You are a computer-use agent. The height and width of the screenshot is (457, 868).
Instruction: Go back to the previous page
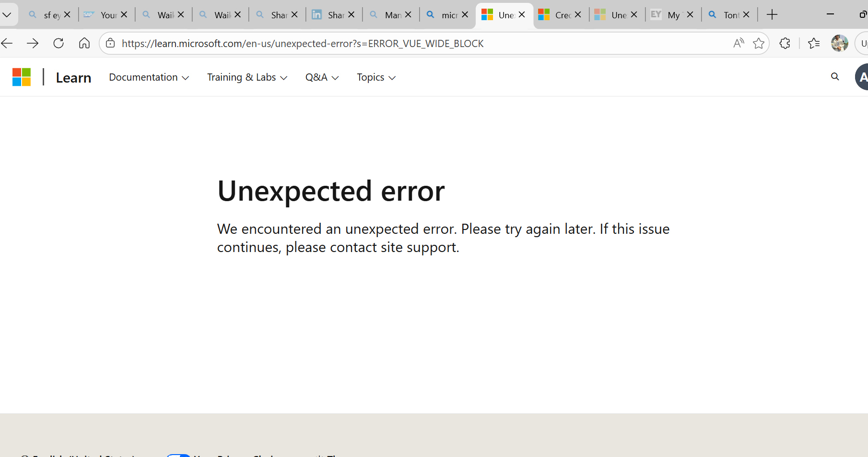coord(7,43)
